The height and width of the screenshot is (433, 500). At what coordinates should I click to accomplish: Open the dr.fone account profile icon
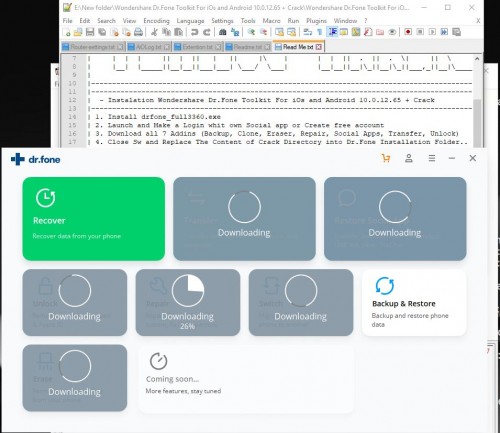409,158
